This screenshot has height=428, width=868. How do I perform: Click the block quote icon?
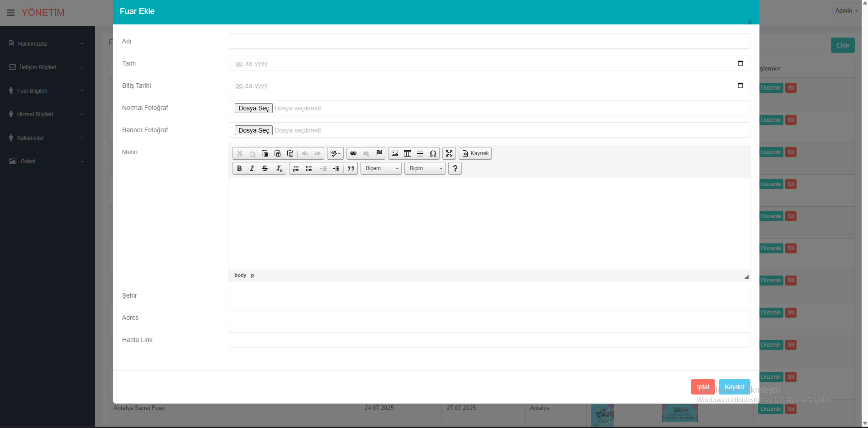coord(351,168)
